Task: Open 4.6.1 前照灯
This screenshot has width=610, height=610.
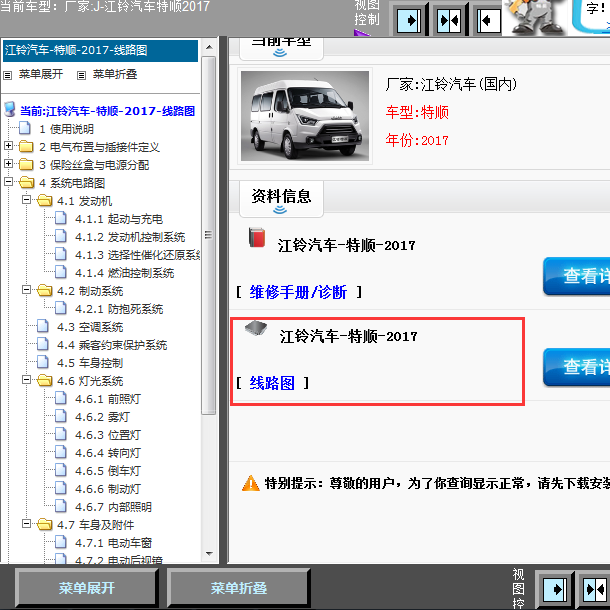Action: coord(108,399)
